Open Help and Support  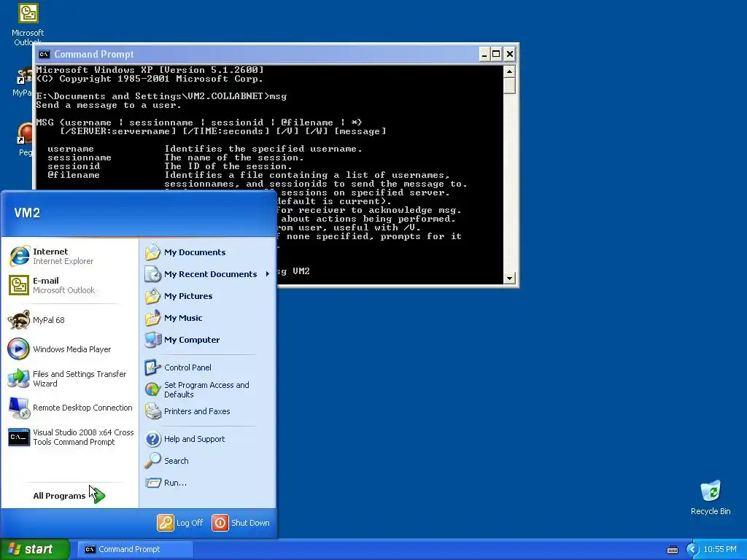[208, 439]
